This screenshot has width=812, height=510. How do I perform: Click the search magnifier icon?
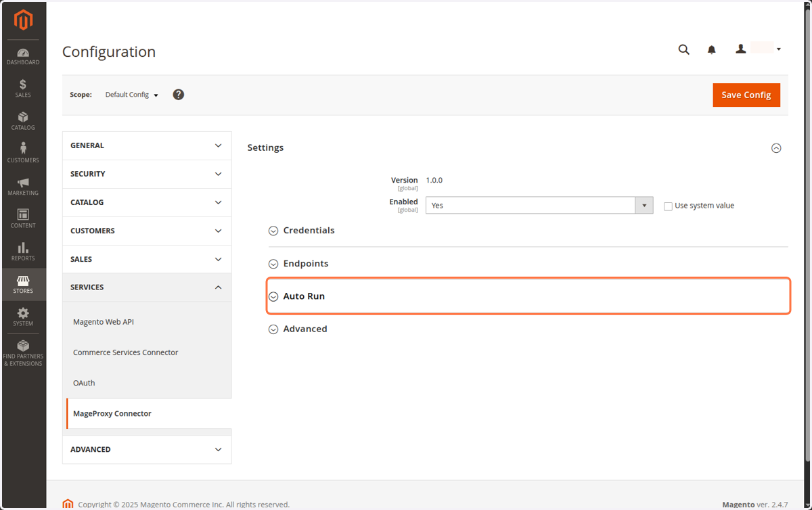(x=684, y=49)
